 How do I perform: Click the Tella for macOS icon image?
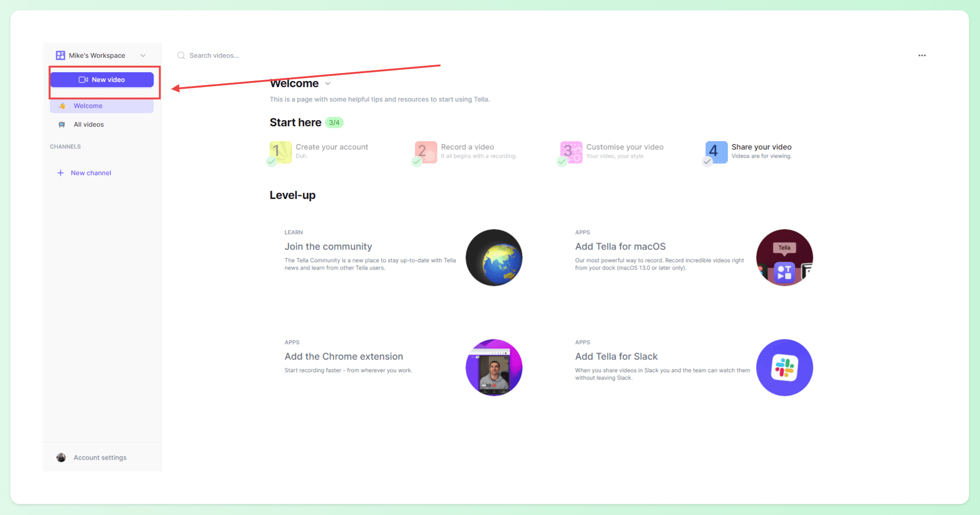pyautogui.click(x=784, y=257)
